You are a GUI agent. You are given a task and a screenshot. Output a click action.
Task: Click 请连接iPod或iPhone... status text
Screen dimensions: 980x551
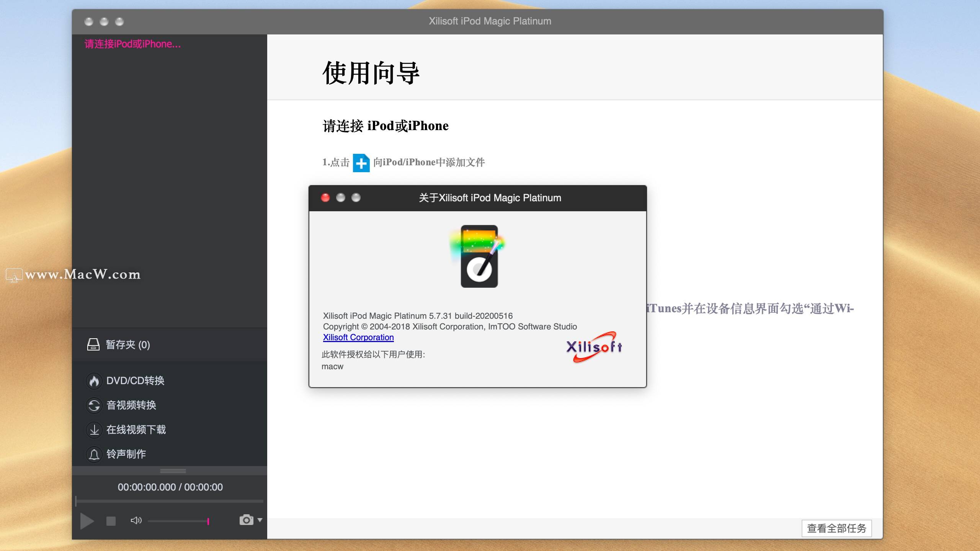pyautogui.click(x=132, y=44)
